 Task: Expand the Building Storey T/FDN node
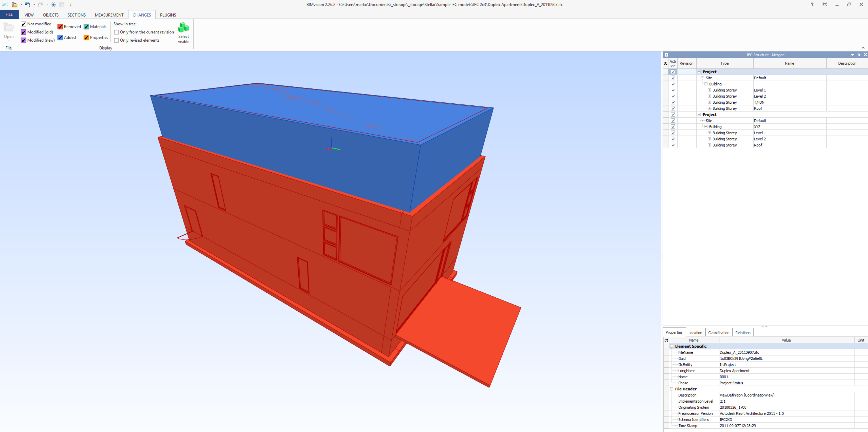tap(709, 102)
